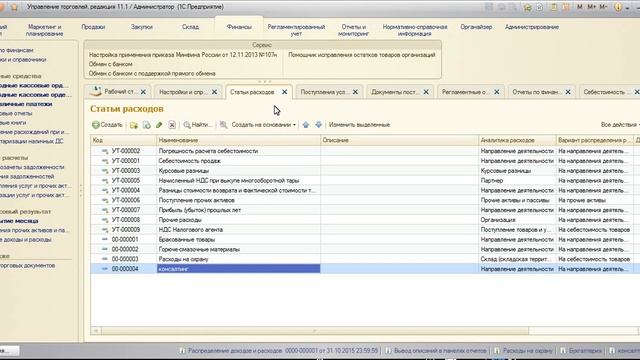Image resolution: width=640 pixels, height=360 pixels.
Task: Mark item for deletion with X icon
Action: click(x=172, y=125)
